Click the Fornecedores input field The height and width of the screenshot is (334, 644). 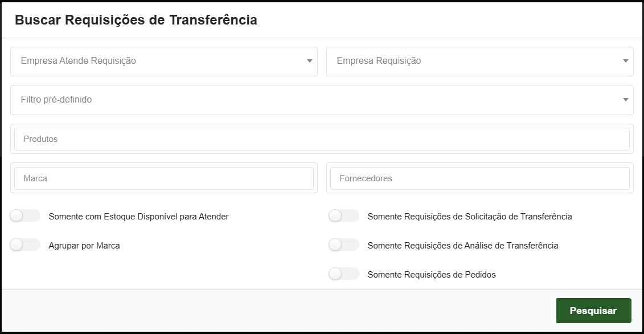[x=480, y=178]
